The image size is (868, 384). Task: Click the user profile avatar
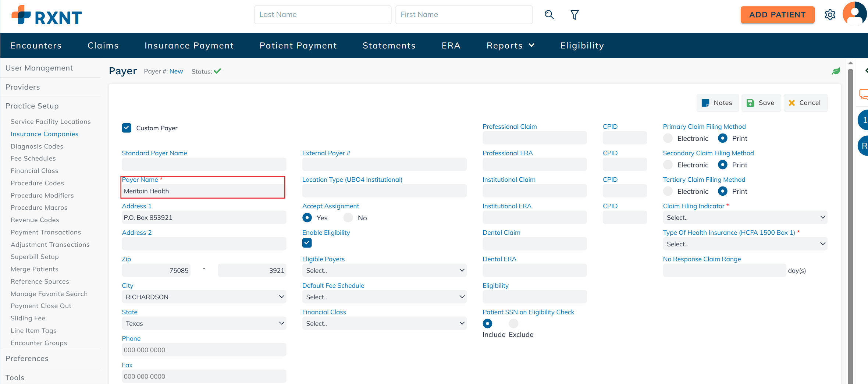tap(854, 14)
